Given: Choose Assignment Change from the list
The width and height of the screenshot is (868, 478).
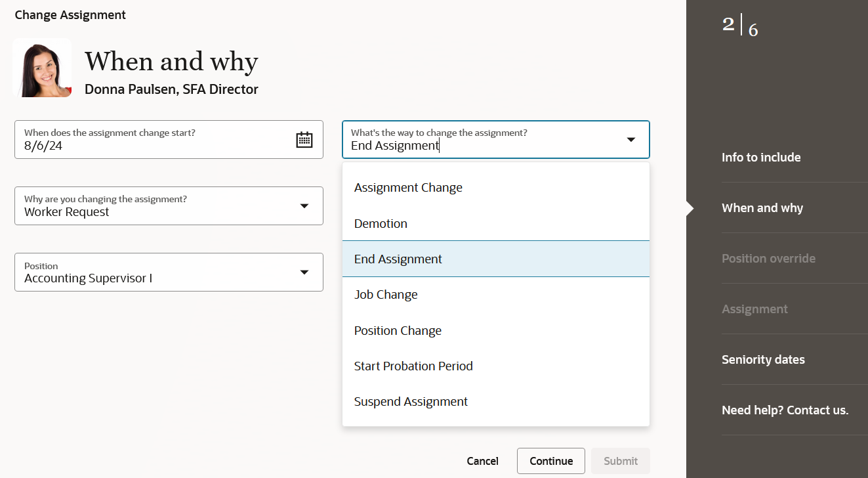Looking at the screenshot, I should point(496,188).
